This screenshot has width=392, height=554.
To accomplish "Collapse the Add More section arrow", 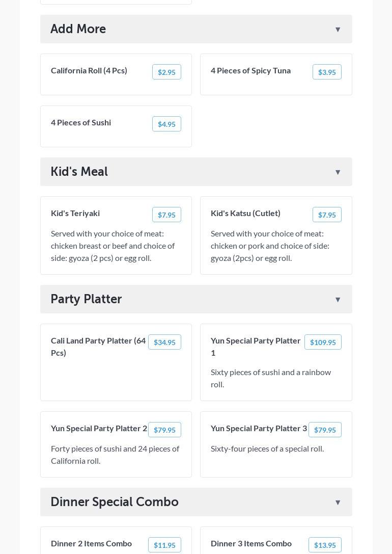I will pos(338,30).
